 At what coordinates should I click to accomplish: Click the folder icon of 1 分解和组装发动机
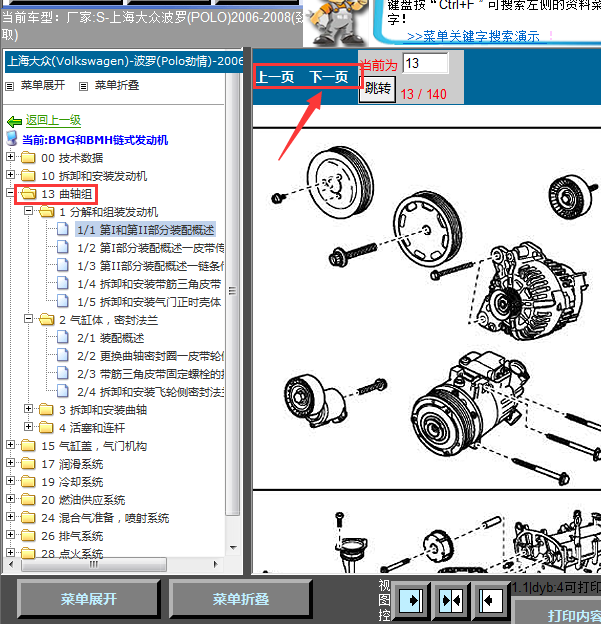pos(46,211)
